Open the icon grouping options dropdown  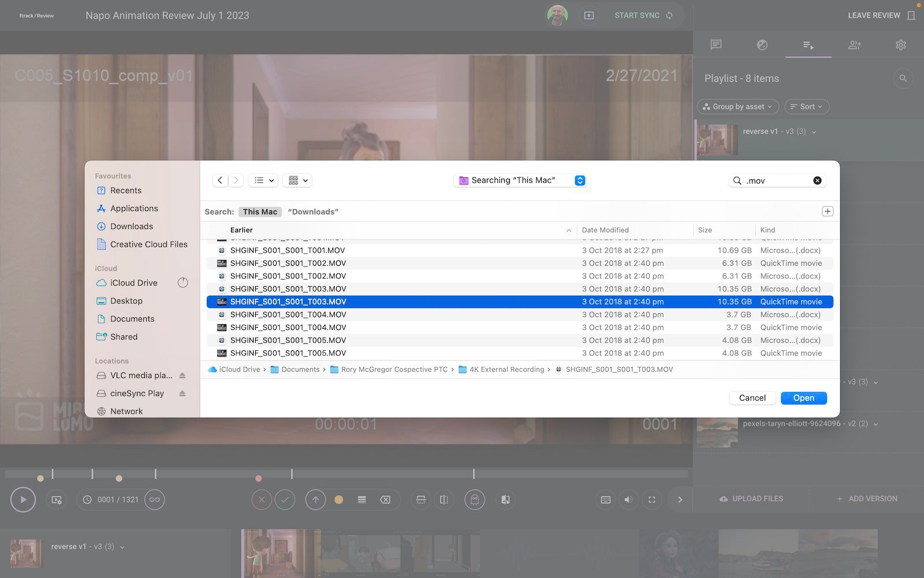pyautogui.click(x=298, y=180)
